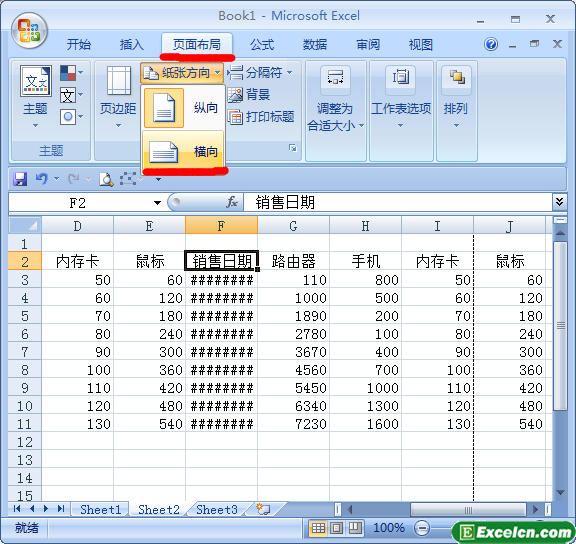This screenshot has width=576, height=544.
Task: Click cell with value 7230
Action: click(293, 424)
